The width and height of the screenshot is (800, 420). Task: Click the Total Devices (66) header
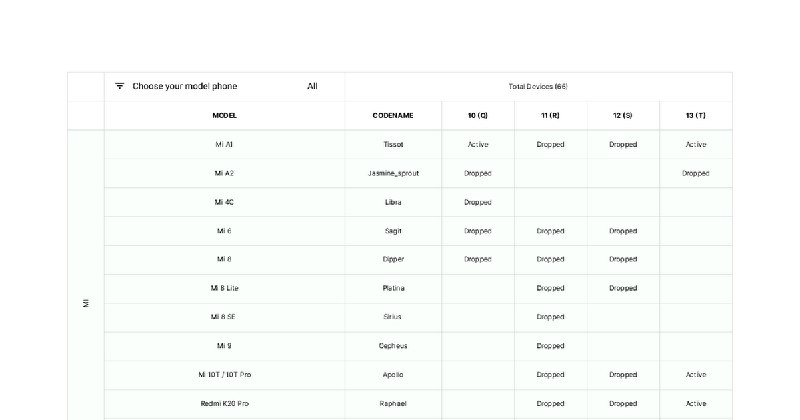[x=538, y=86]
